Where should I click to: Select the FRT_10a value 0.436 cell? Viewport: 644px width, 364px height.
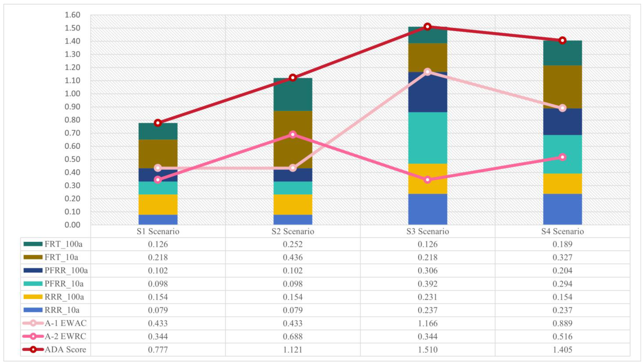(293, 257)
